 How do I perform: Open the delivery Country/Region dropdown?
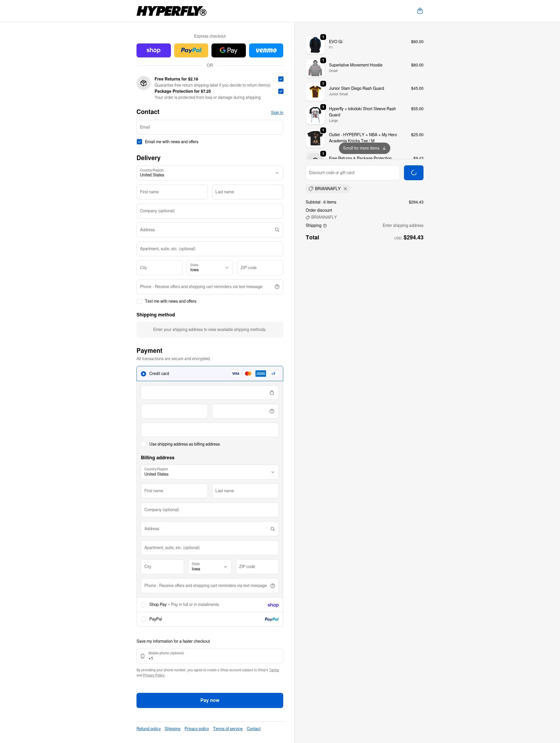click(210, 173)
